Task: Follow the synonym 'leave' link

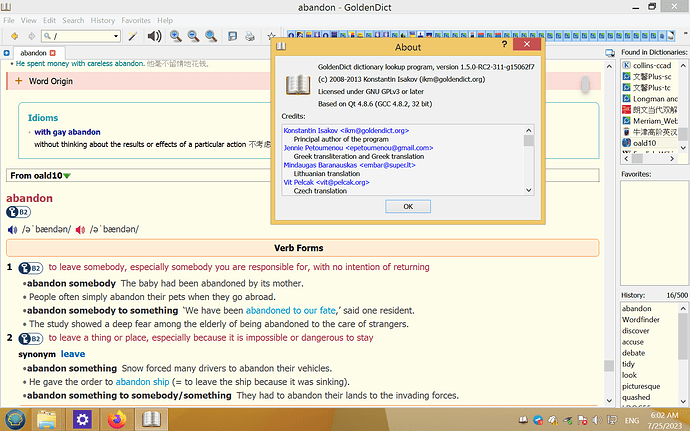Action: tap(73, 354)
